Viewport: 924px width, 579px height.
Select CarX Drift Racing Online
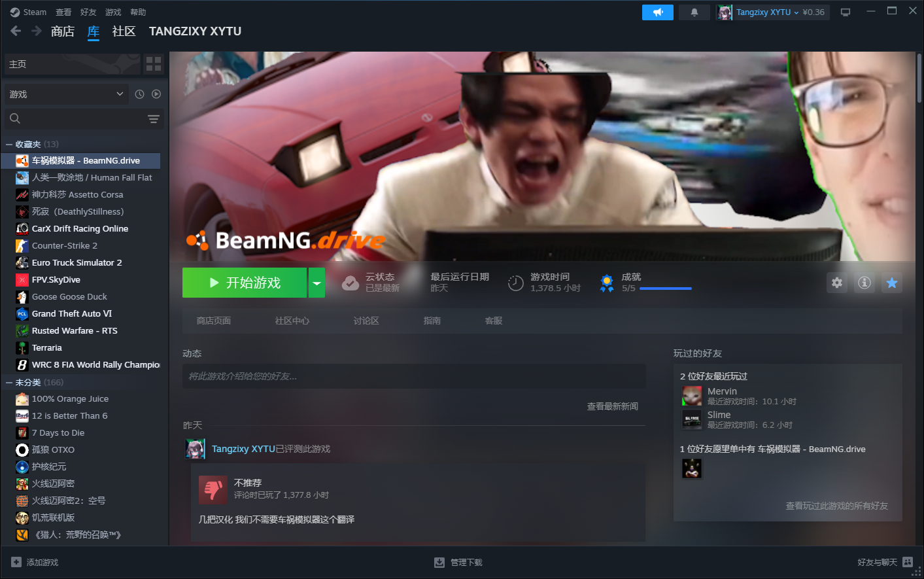(x=80, y=228)
